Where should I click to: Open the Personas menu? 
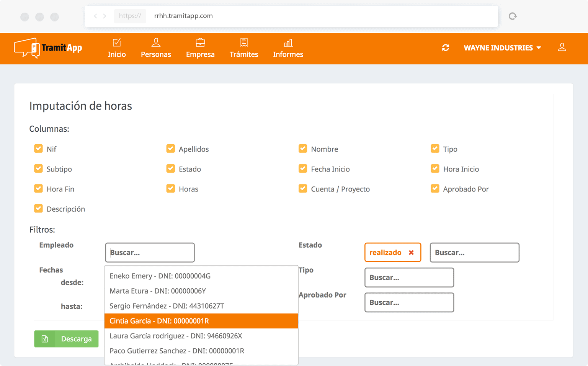[156, 48]
